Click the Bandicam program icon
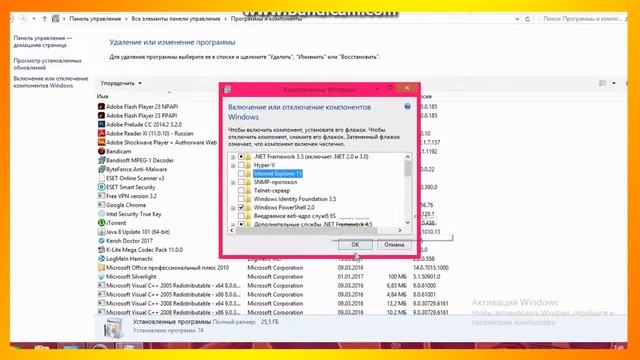The height and width of the screenshot is (360, 640). click(x=101, y=151)
